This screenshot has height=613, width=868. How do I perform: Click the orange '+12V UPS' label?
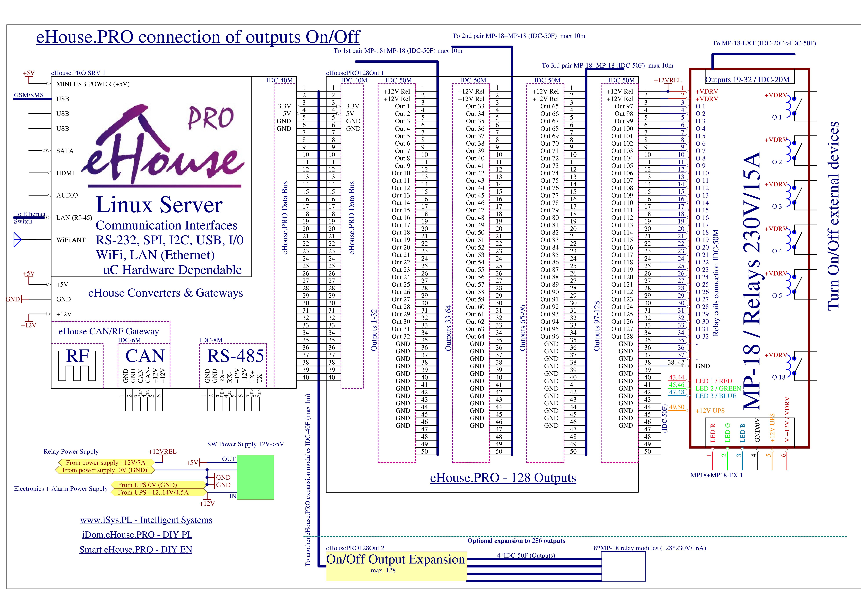[710, 411]
